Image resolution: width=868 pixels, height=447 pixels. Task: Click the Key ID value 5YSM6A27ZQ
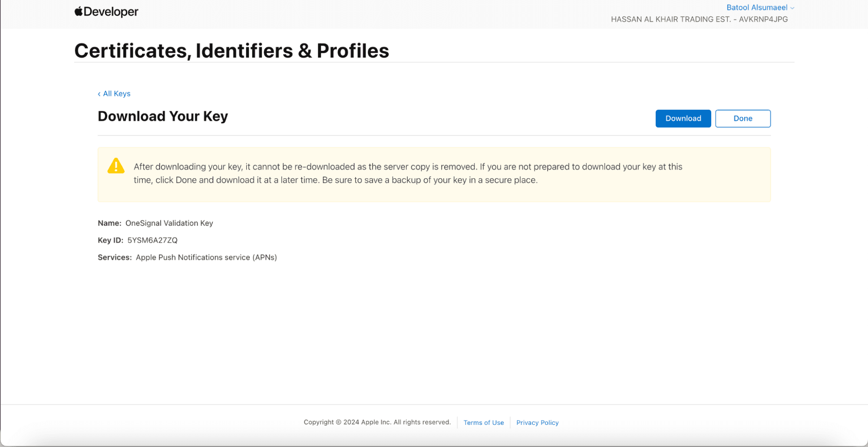point(152,240)
